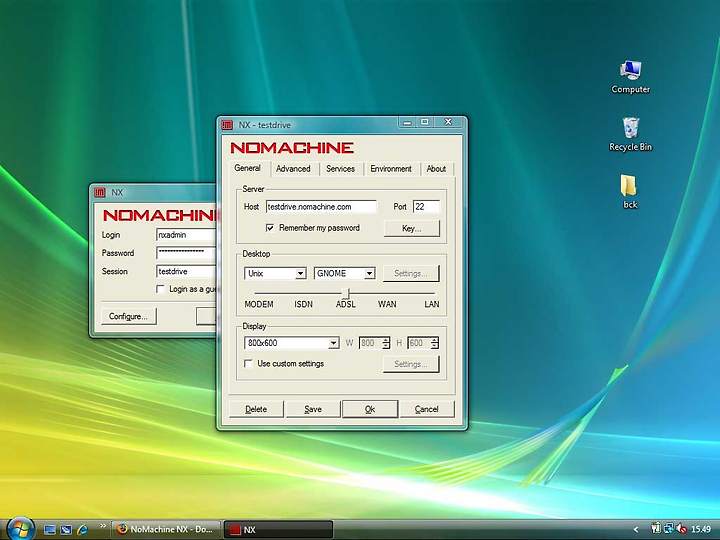
Task: Open the About tab
Action: click(436, 169)
